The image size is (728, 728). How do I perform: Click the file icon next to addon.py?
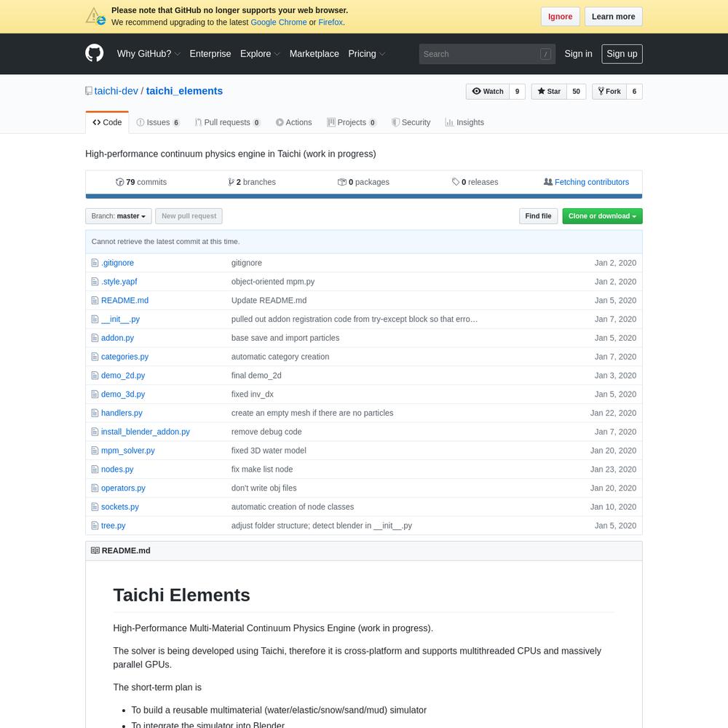[x=95, y=338]
